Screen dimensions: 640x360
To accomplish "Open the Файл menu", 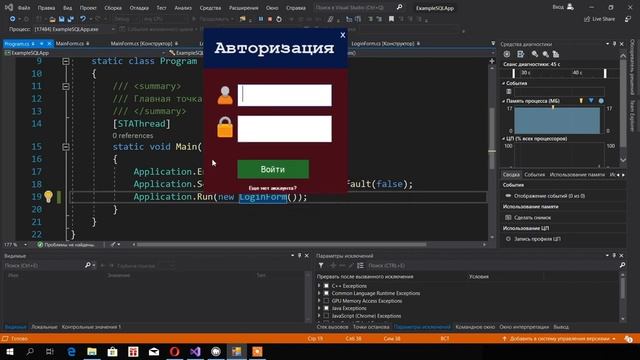I will coord(24,8).
